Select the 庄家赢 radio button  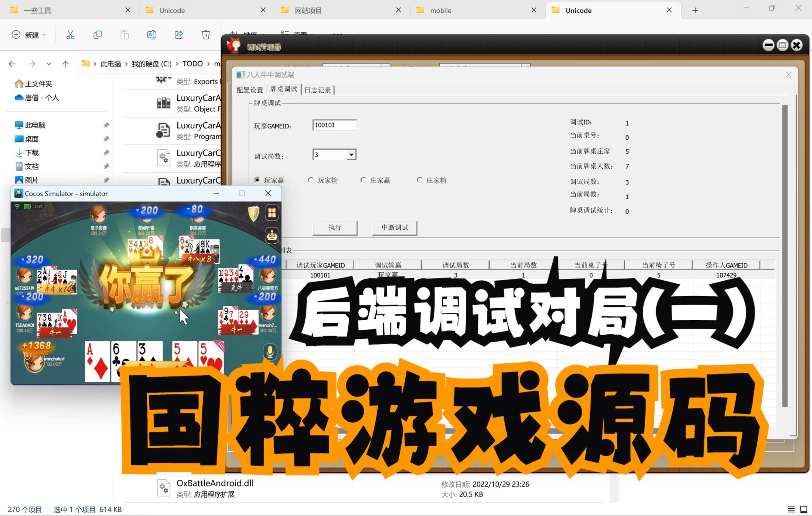(363, 180)
